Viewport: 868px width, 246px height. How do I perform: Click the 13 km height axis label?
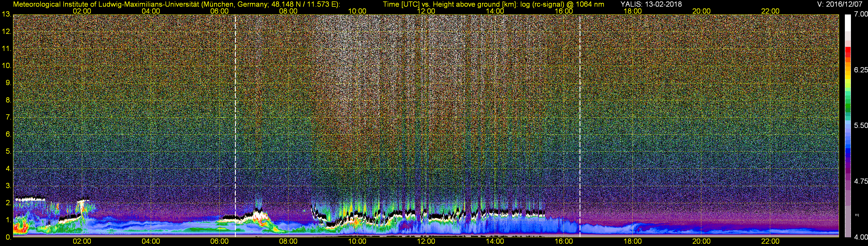[x=6, y=14]
